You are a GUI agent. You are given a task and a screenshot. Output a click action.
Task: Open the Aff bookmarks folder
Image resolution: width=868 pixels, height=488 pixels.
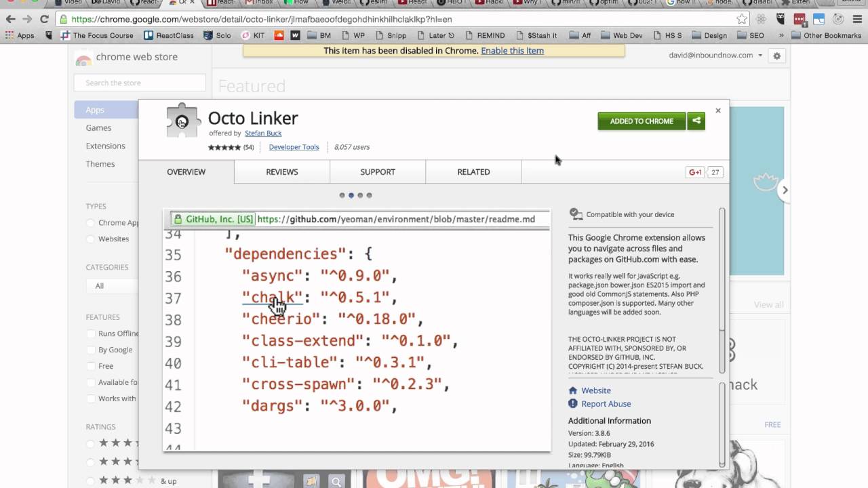click(x=580, y=35)
